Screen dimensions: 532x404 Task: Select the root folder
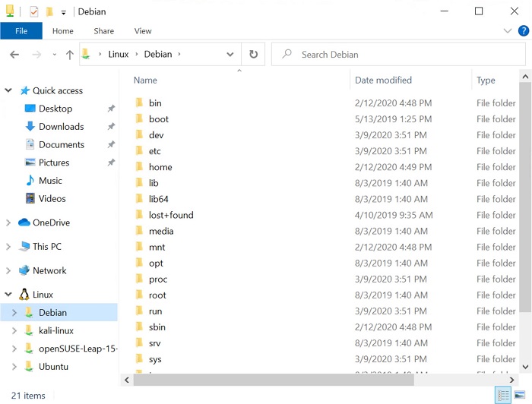coord(157,295)
